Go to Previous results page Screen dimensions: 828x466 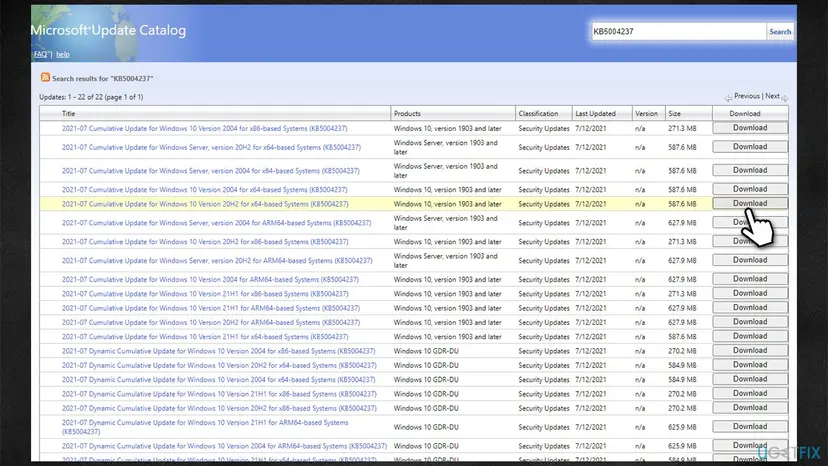pos(747,96)
